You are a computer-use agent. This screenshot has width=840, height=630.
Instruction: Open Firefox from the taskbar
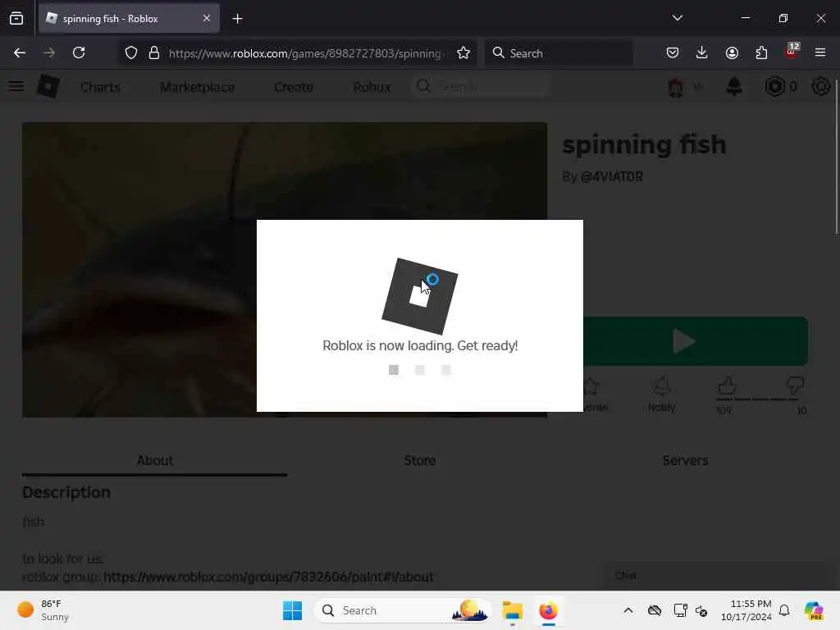549,610
